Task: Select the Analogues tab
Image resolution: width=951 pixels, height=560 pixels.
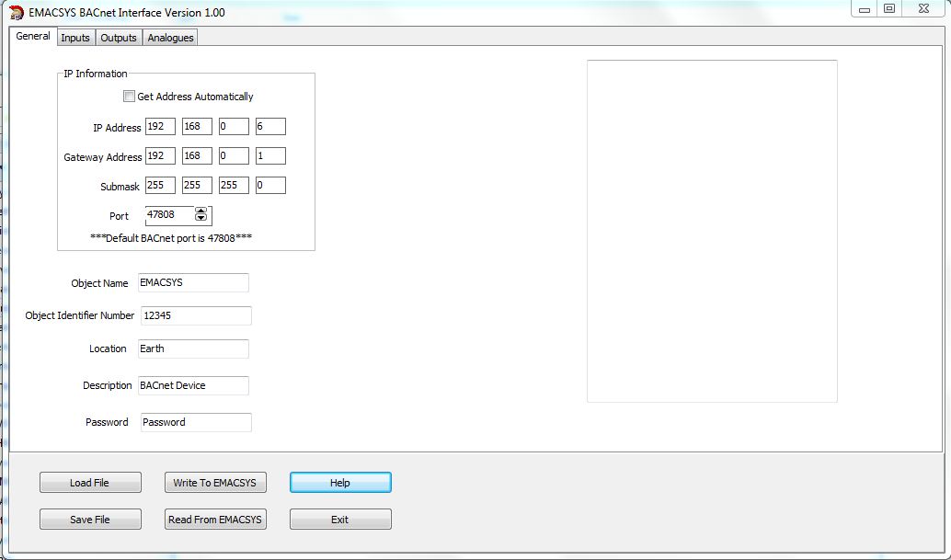Action: 170,38
